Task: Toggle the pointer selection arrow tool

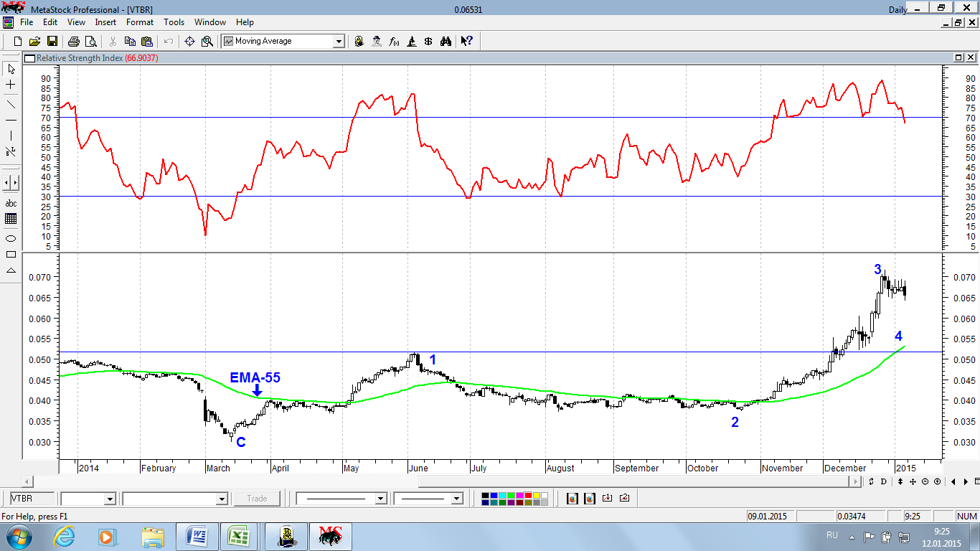Action: coord(11,70)
